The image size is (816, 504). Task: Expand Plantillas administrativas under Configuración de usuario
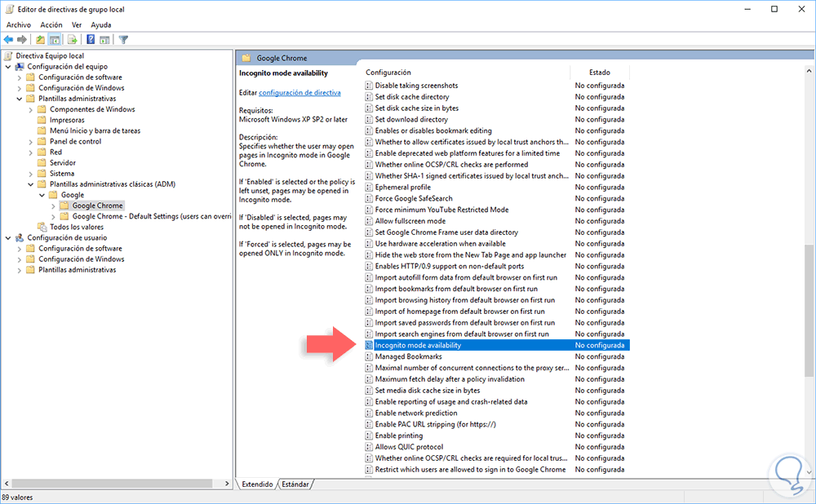20,270
